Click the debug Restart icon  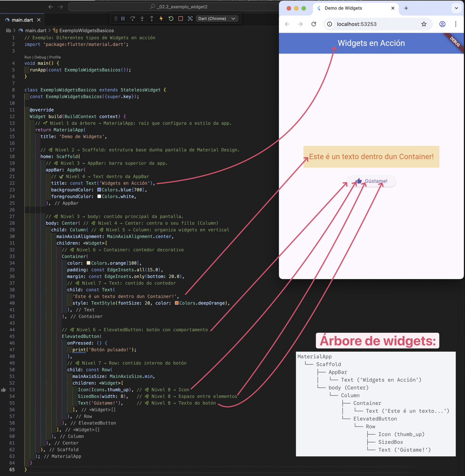(x=171, y=19)
